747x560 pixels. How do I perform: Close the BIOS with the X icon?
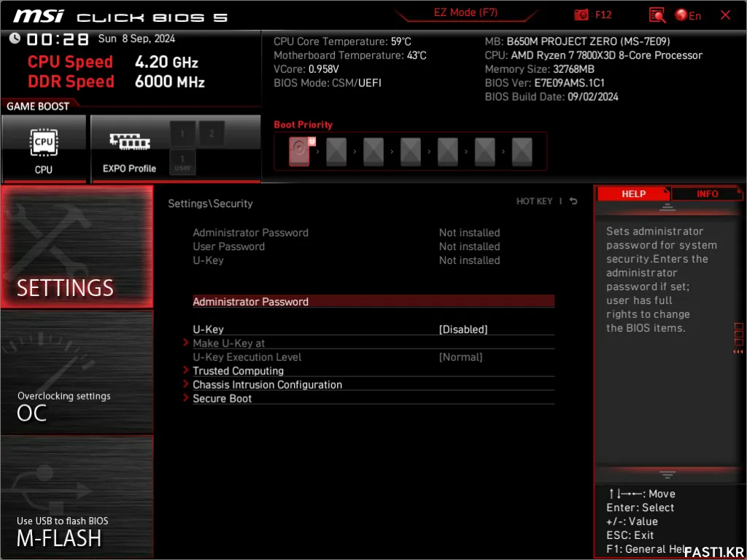pos(726,15)
